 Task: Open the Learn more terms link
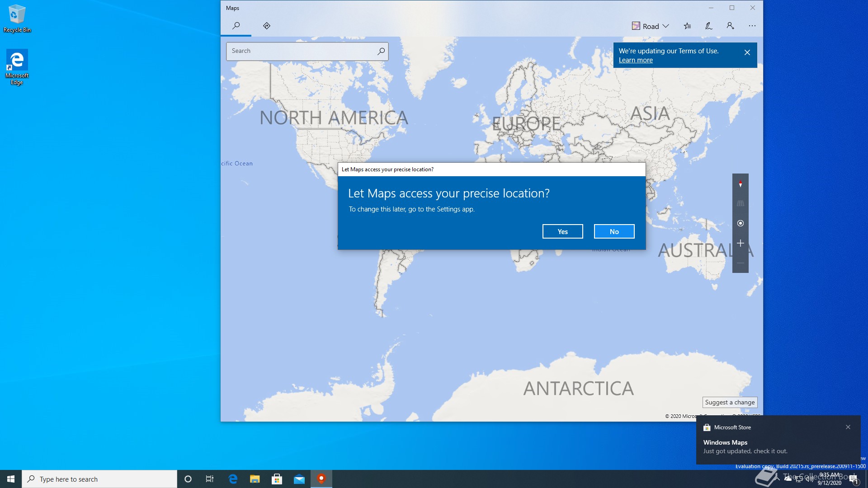pos(636,60)
